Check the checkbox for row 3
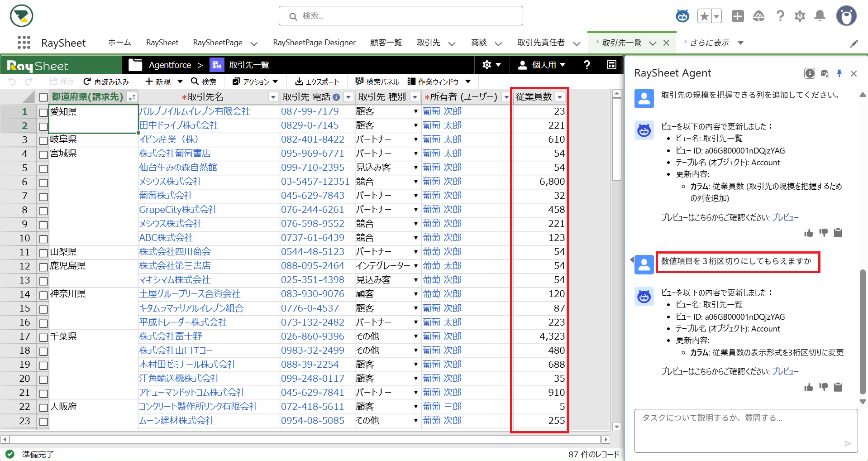Screen dimensions: 868x461 click(x=43, y=140)
